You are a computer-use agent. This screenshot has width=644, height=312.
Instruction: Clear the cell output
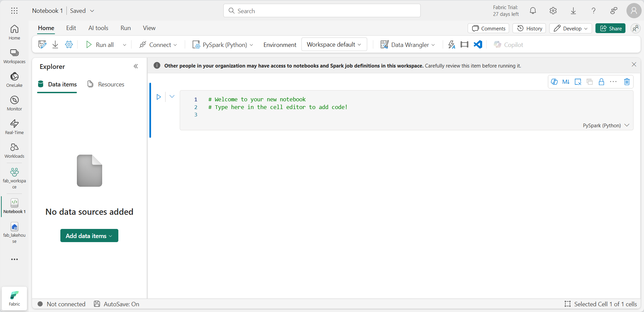(578, 82)
